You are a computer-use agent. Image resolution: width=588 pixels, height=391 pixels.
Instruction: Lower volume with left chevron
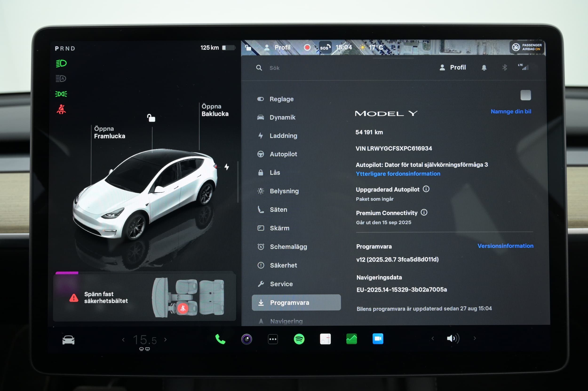(x=433, y=338)
